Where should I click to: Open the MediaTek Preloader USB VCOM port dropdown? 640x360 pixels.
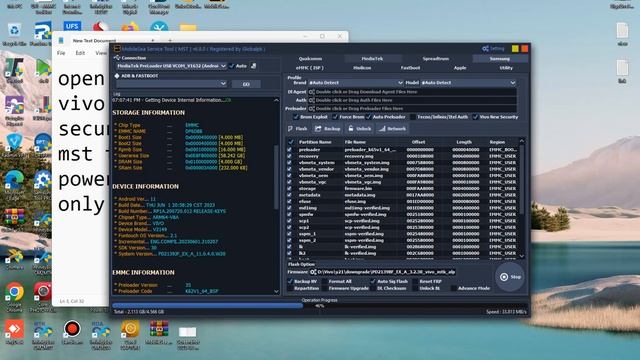click(x=171, y=66)
